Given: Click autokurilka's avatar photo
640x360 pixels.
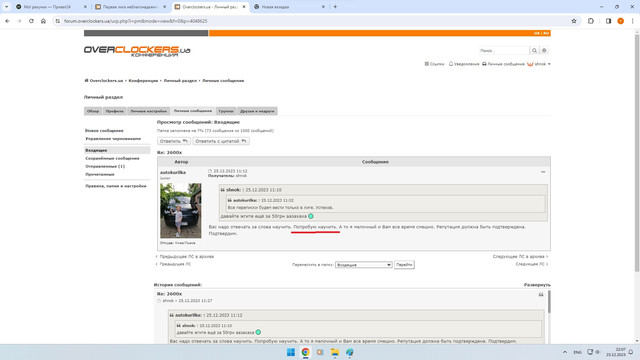Looking at the screenshot, I should (x=180, y=211).
